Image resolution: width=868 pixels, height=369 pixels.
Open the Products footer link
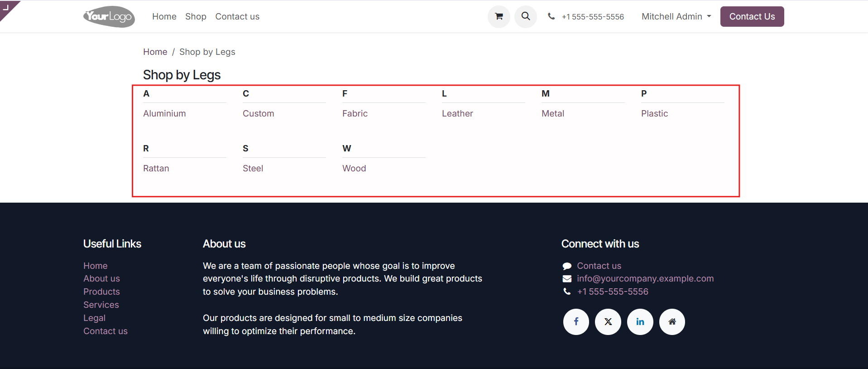(x=101, y=291)
